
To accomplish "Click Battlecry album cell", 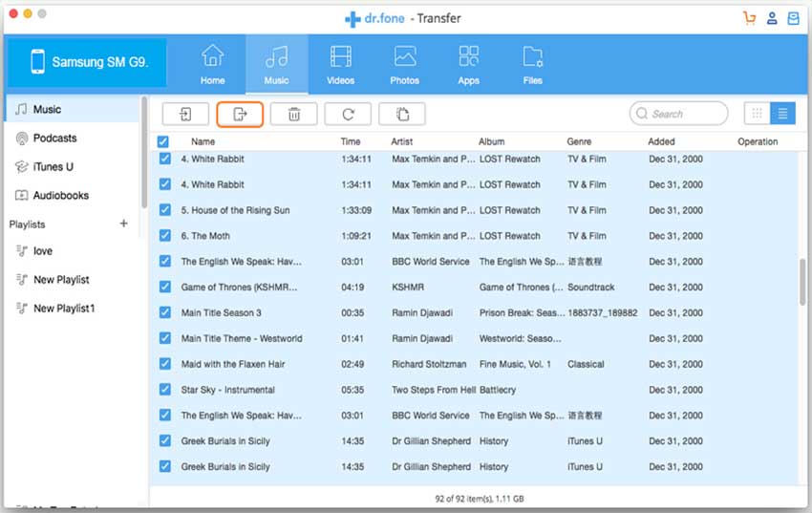I will (x=498, y=390).
